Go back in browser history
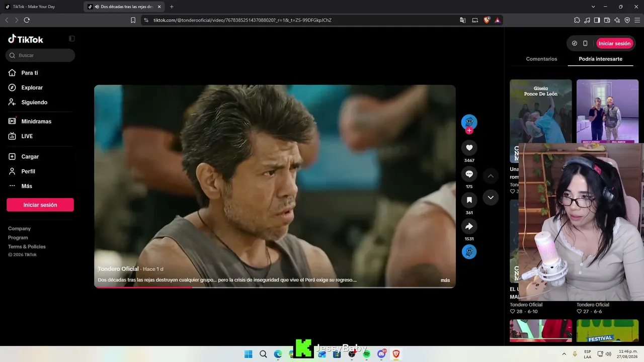This screenshot has width=644, height=362. (7, 20)
